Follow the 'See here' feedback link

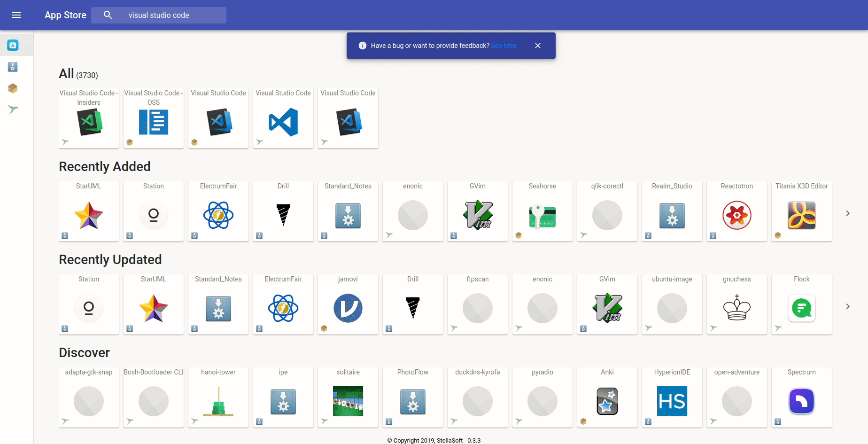point(504,46)
